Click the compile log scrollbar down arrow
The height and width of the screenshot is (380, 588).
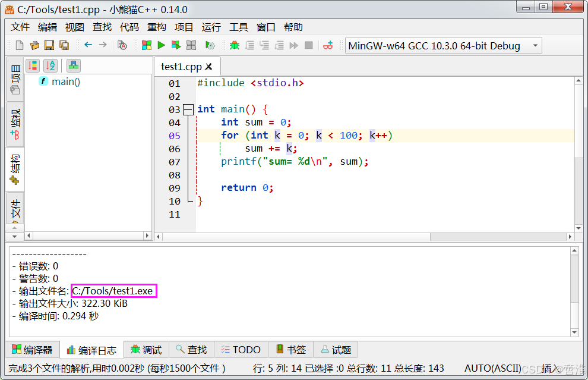[574, 332]
